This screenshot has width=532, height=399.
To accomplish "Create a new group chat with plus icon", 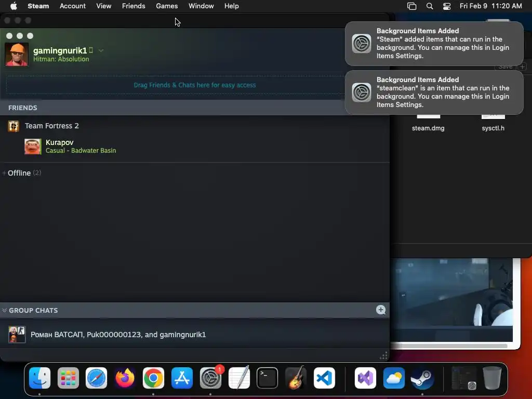I will (381, 310).
